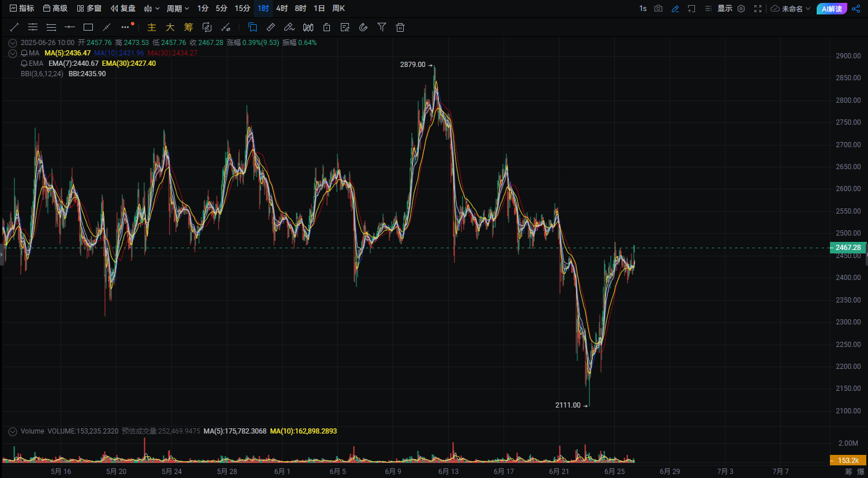868x478 pixels.
Task: Open the 高级 advanced menu
Action: [55, 9]
